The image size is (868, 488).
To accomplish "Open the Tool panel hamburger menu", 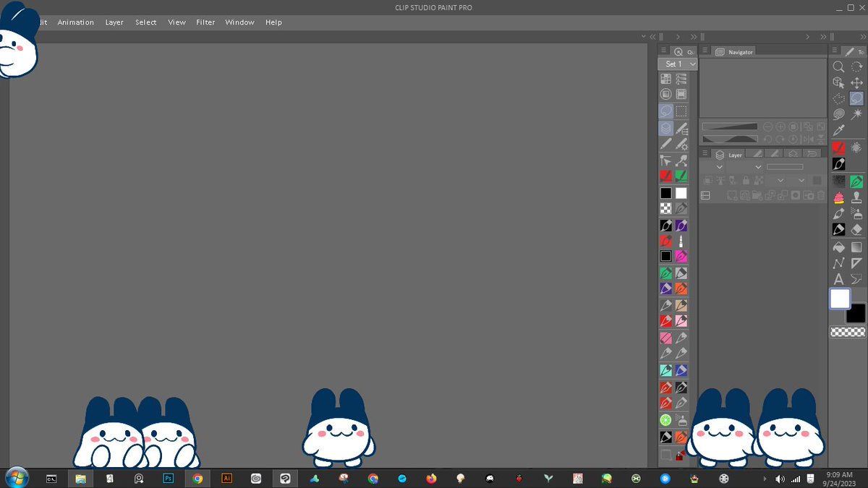I will (x=834, y=51).
